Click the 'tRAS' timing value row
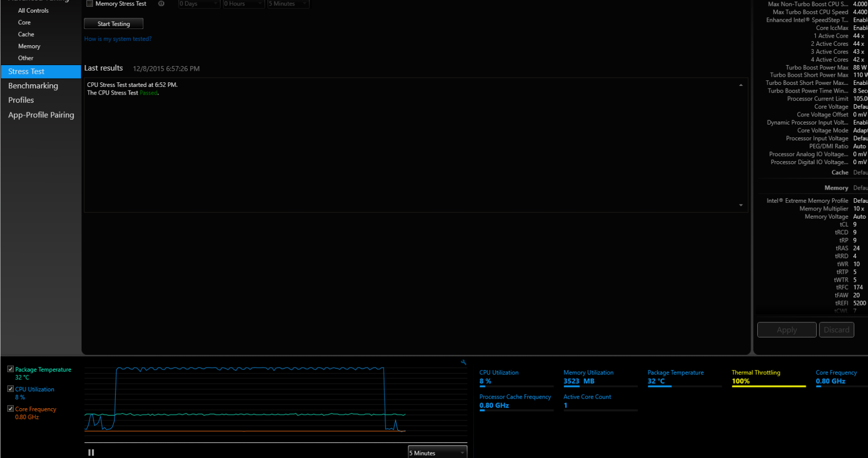 click(x=848, y=249)
